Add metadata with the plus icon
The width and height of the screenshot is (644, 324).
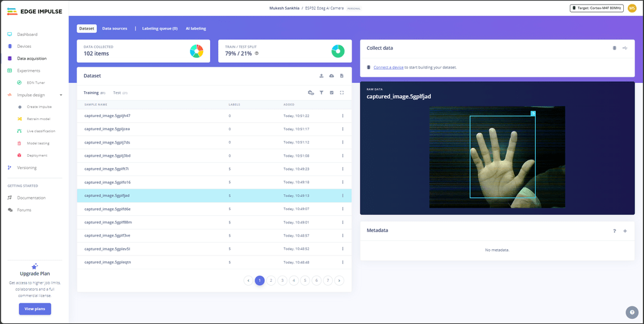click(x=625, y=231)
